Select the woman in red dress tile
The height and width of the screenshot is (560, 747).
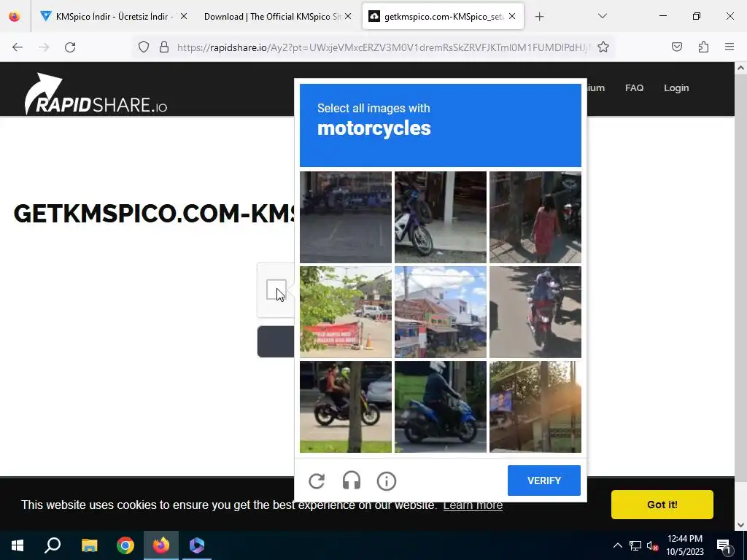(535, 217)
